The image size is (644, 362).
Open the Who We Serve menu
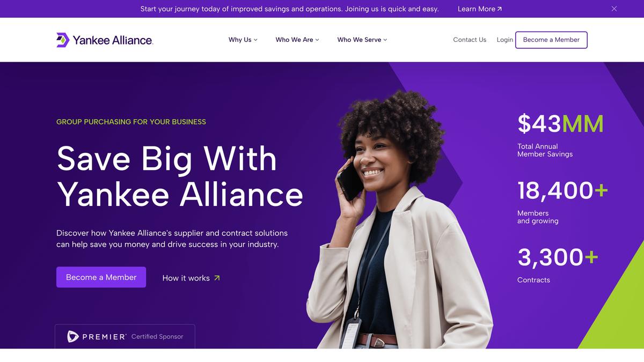362,40
